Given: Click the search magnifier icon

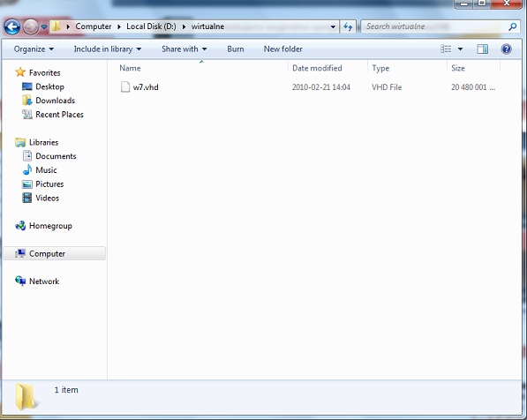Looking at the screenshot, I should tap(513, 26).
